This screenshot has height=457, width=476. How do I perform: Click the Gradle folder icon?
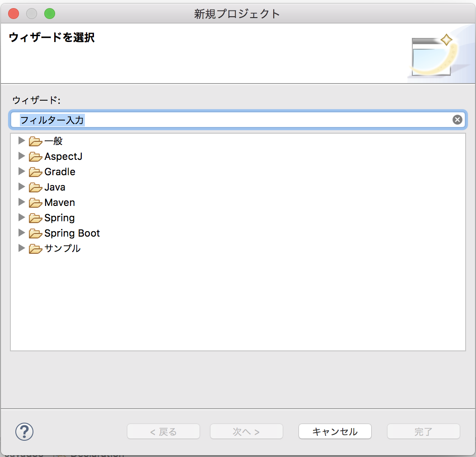(x=36, y=172)
